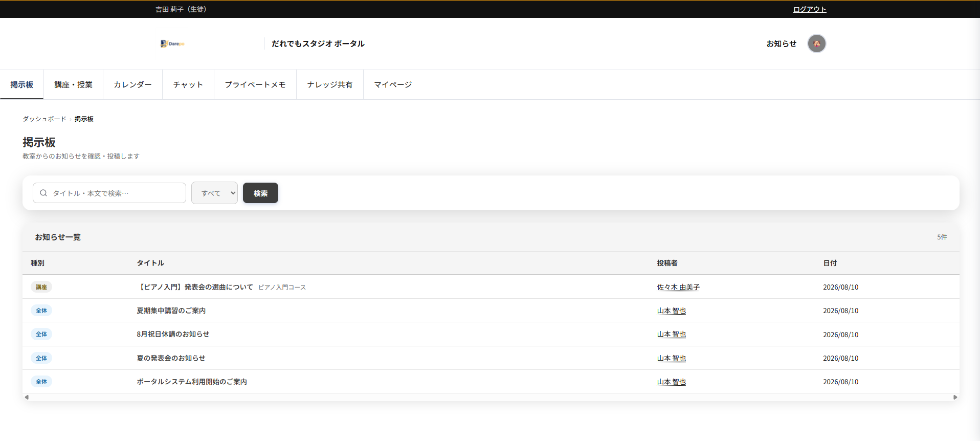Viewport: 980px width, 441px height.
Task: Click the ピアノ入門コース course label
Action: click(x=282, y=288)
